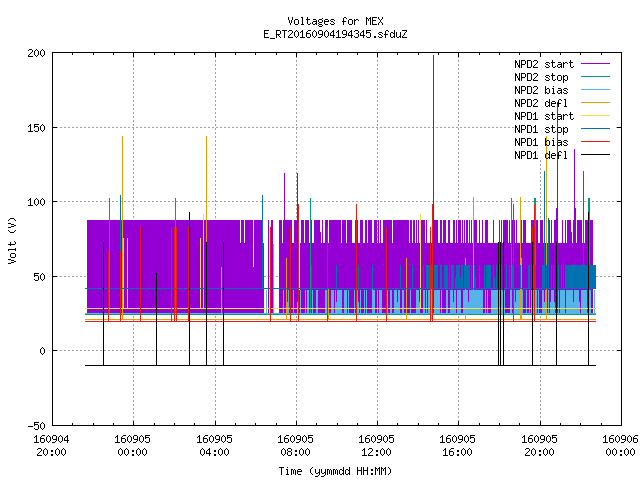Click the chart title 'Voltages for MEX'

(335, 21)
